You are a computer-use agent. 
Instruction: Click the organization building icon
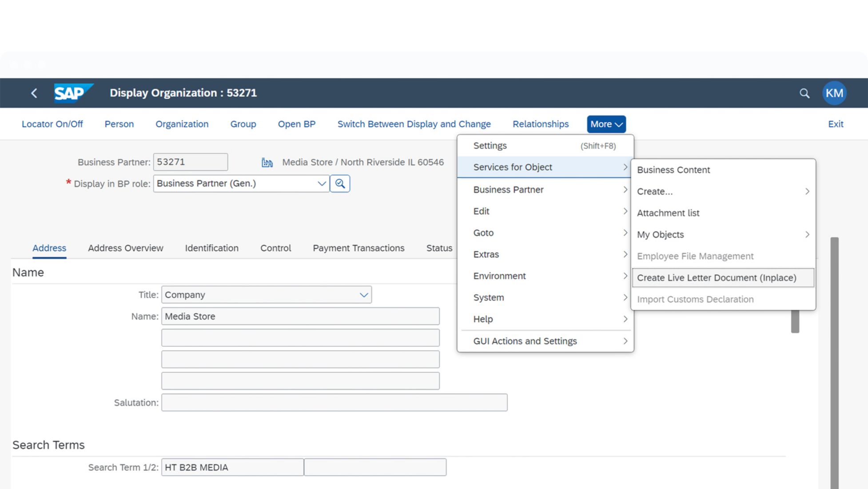point(267,163)
